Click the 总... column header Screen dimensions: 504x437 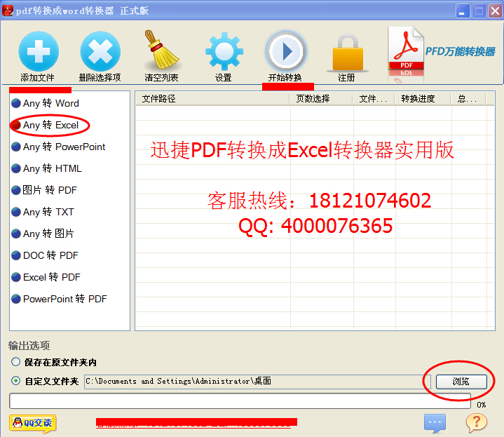tap(468, 99)
